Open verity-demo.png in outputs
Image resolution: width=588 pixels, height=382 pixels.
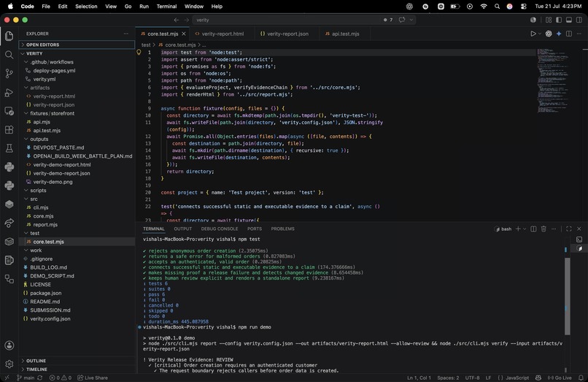click(77, 182)
